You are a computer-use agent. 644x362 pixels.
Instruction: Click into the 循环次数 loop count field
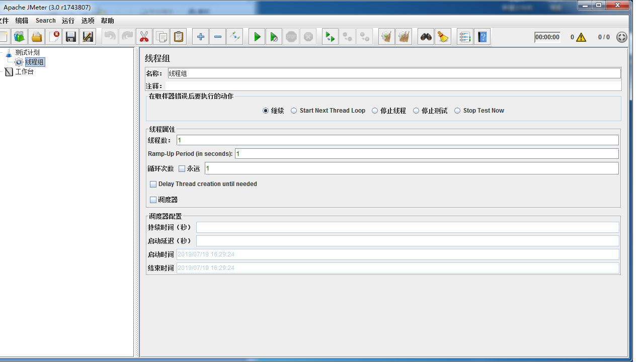pyautogui.click(x=412, y=168)
